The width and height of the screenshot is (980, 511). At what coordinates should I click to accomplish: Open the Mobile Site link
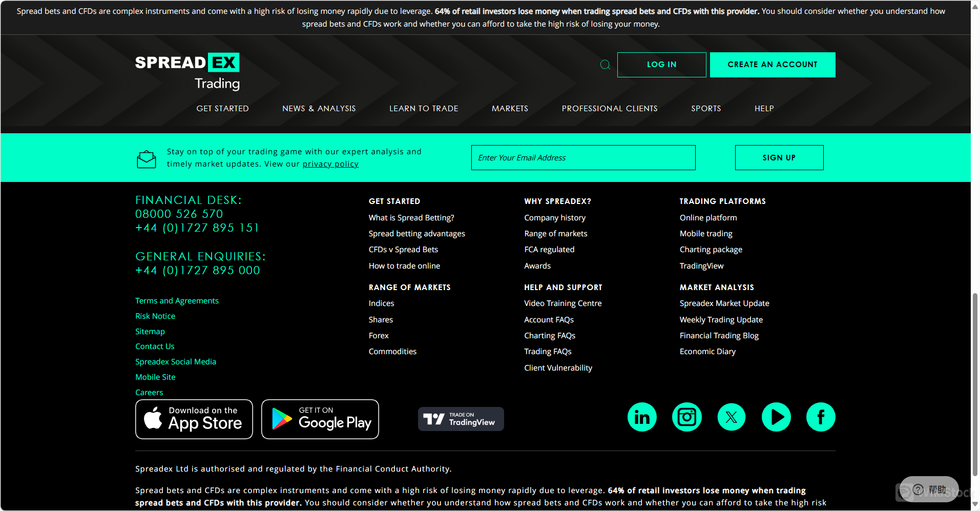click(155, 377)
